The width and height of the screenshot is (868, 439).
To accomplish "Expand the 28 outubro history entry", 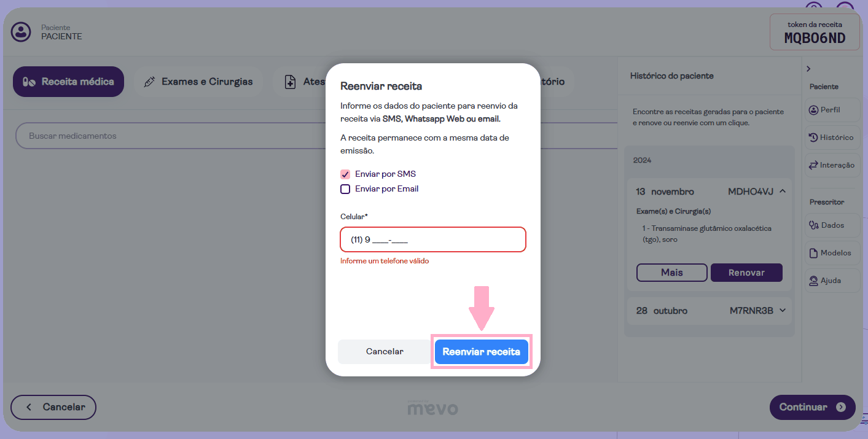I will pos(783,311).
